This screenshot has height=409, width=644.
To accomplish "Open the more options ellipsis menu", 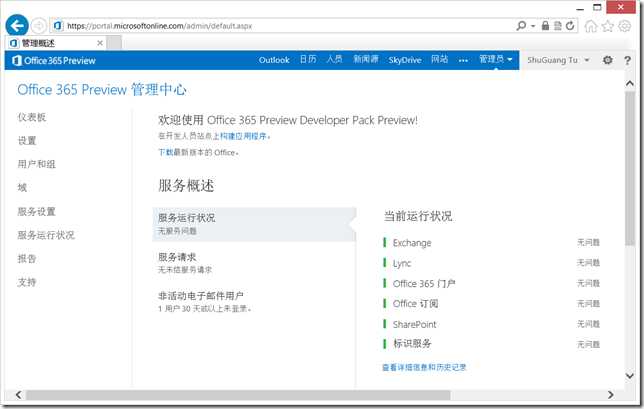I will [x=463, y=60].
